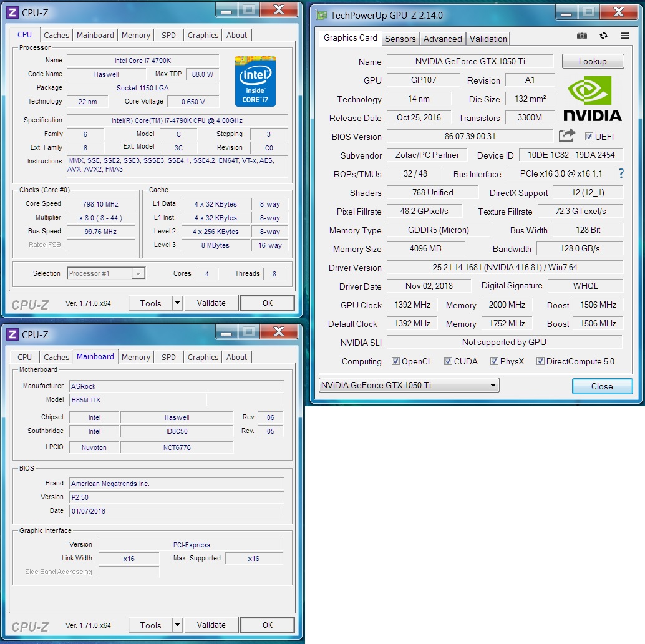The width and height of the screenshot is (645, 644).
Task: Toggle the OpenCL checkbox
Action: click(395, 361)
